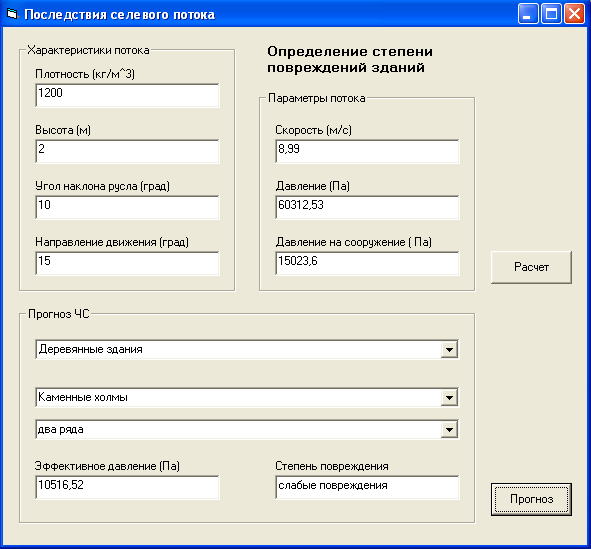591x549 pixels.
Task: Click the window title bar text
Action: click(x=119, y=15)
